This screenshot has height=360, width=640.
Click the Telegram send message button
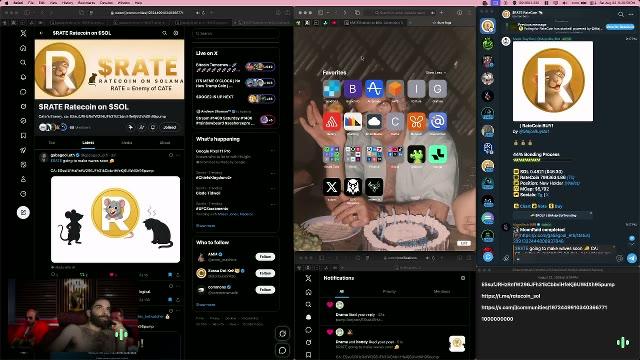(x=632, y=258)
